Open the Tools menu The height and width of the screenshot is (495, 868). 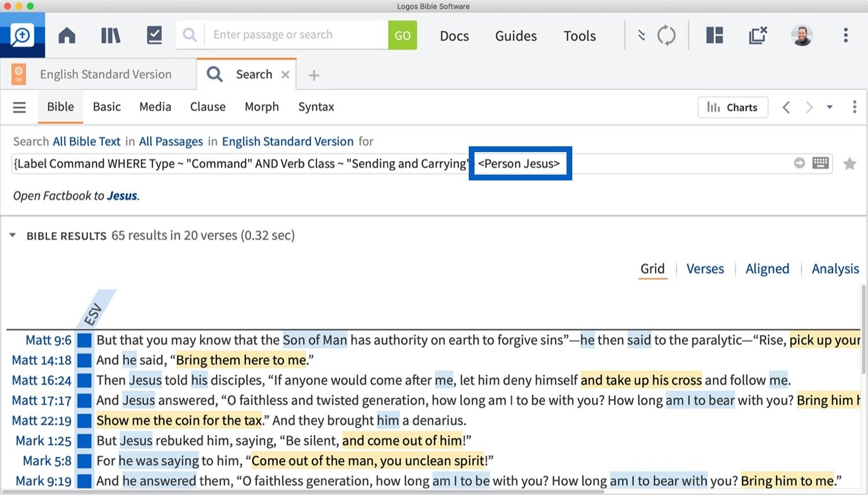point(580,36)
